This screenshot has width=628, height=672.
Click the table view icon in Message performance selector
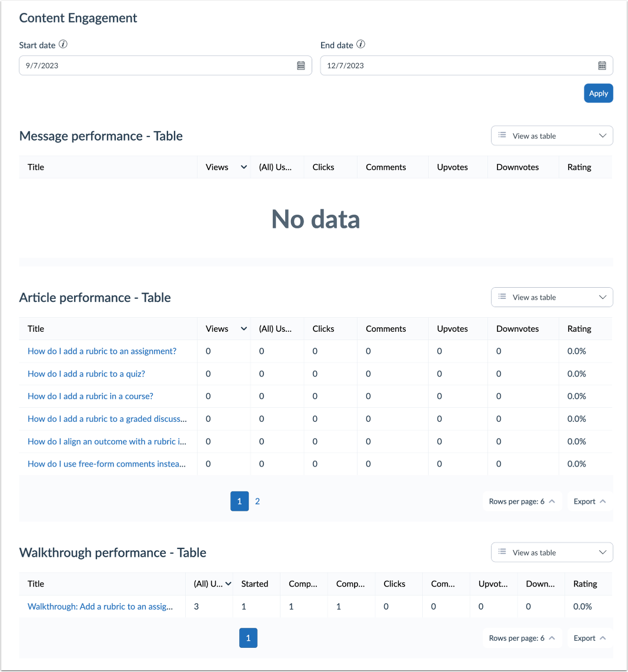(x=503, y=135)
